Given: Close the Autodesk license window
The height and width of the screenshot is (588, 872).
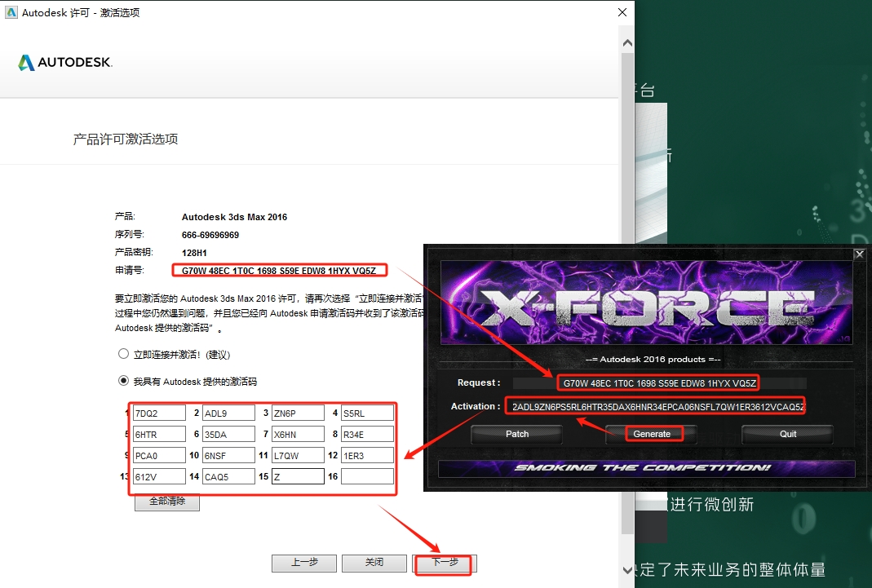Looking at the screenshot, I should point(622,12).
